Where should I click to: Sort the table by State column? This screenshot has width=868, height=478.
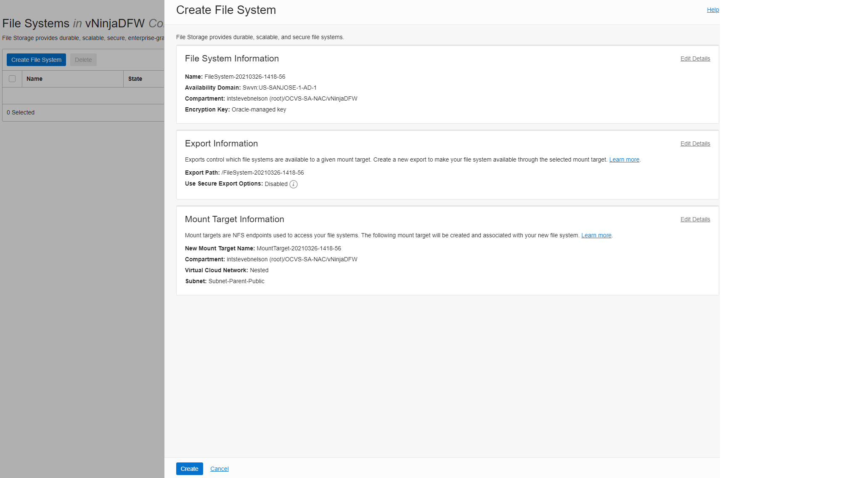(135, 79)
